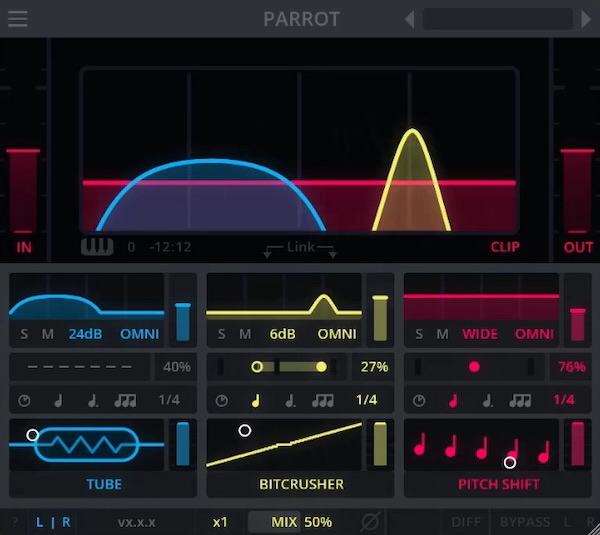Select free time clock icon in blue band
600x535 pixels.
(24, 401)
